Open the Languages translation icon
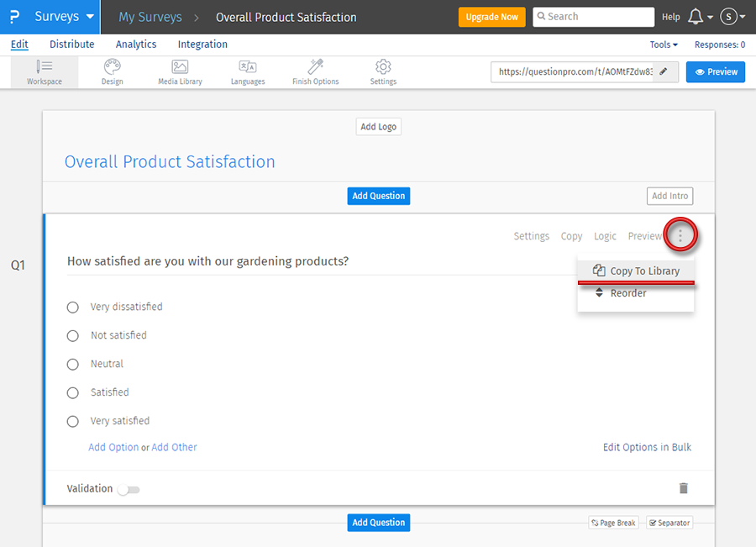 248,66
